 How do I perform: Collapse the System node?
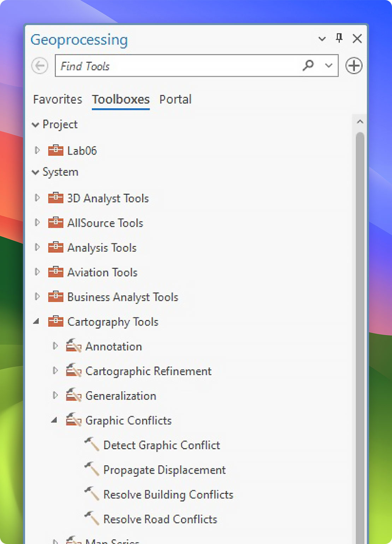coord(35,172)
